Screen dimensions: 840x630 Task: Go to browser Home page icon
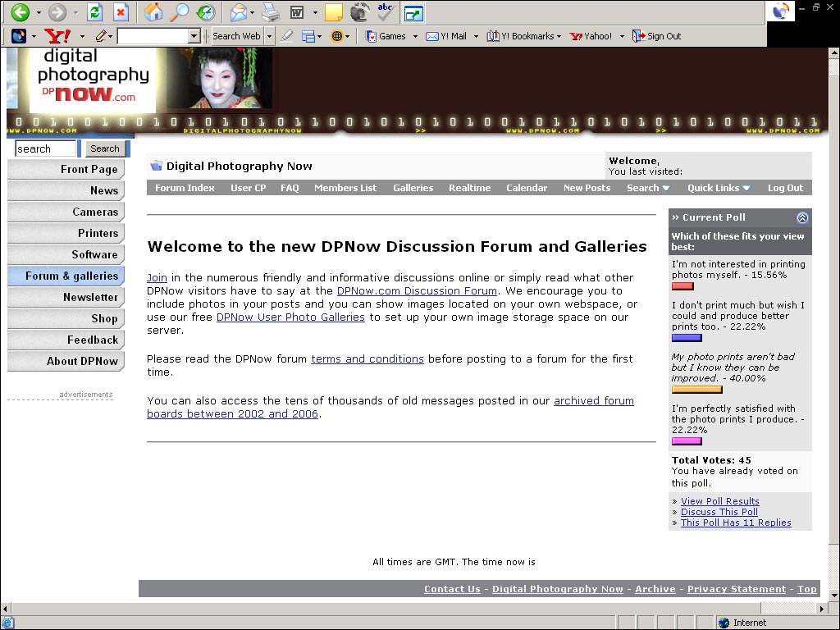(153, 12)
